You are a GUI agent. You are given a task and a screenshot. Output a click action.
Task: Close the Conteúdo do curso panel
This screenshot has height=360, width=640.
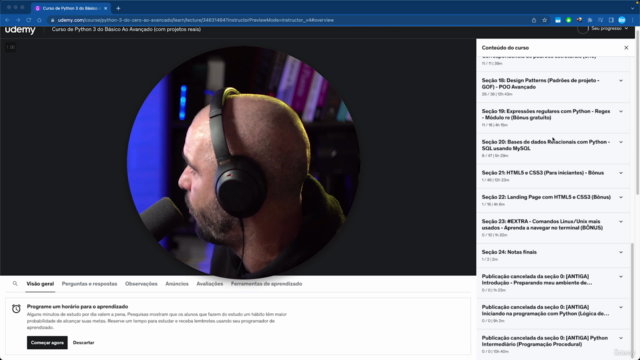(626, 48)
